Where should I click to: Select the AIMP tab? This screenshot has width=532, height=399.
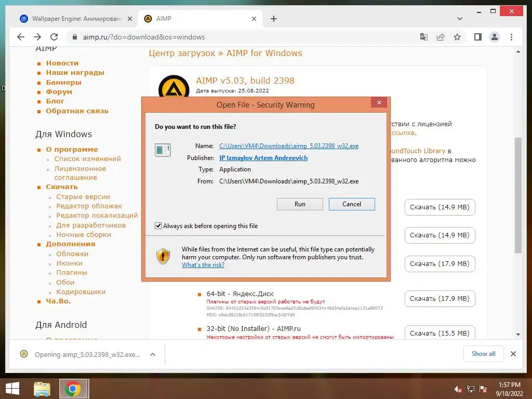click(x=199, y=19)
